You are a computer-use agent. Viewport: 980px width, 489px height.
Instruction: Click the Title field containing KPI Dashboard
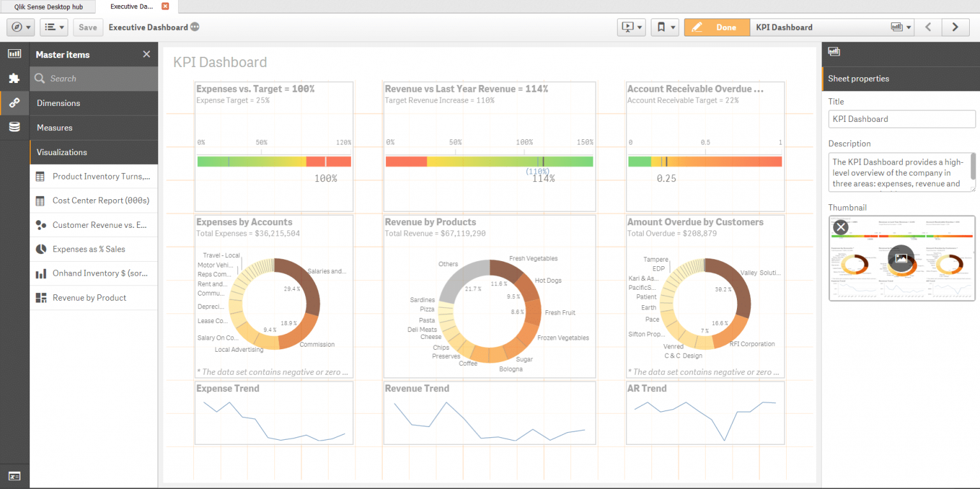point(902,119)
